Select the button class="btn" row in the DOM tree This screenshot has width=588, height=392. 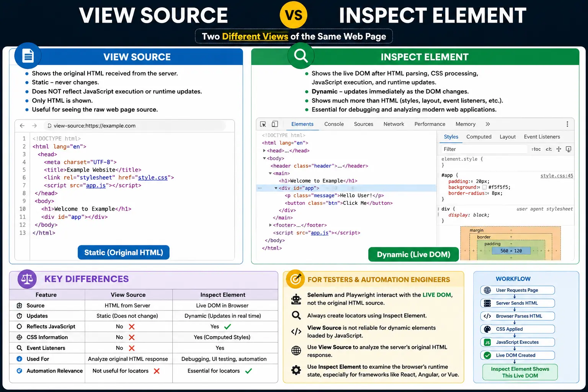pyautogui.click(x=338, y=203)
